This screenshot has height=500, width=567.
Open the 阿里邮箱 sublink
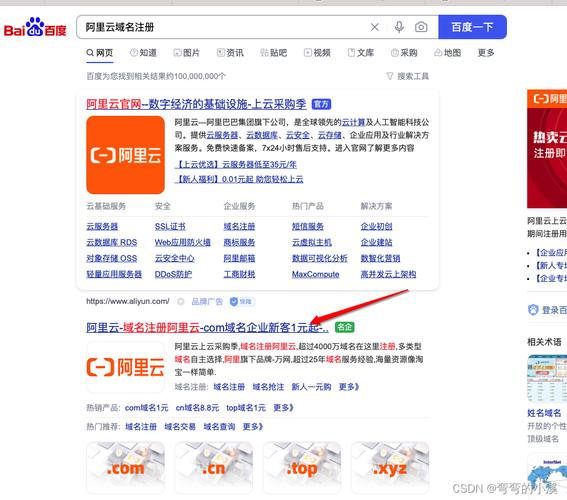tap(239, 258)
